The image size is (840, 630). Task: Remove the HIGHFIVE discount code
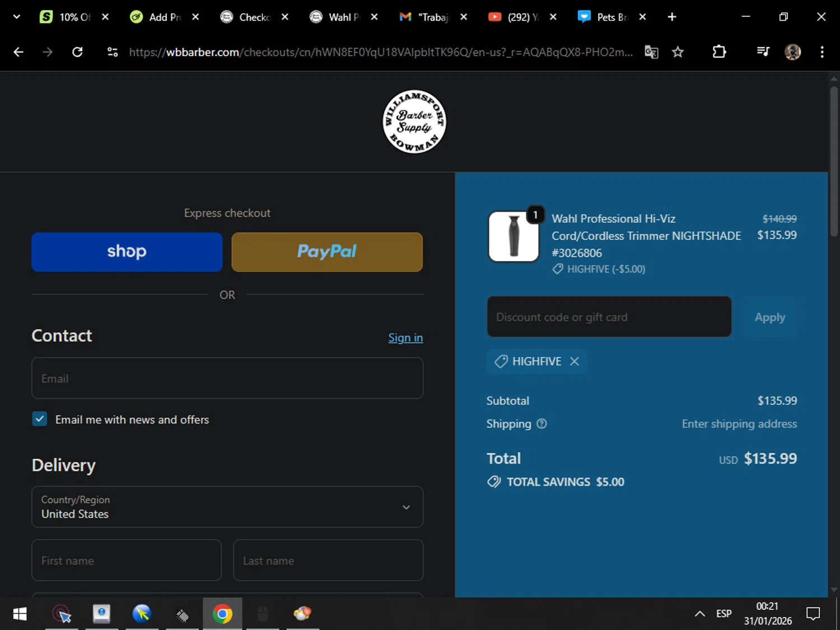pos(575,361)
